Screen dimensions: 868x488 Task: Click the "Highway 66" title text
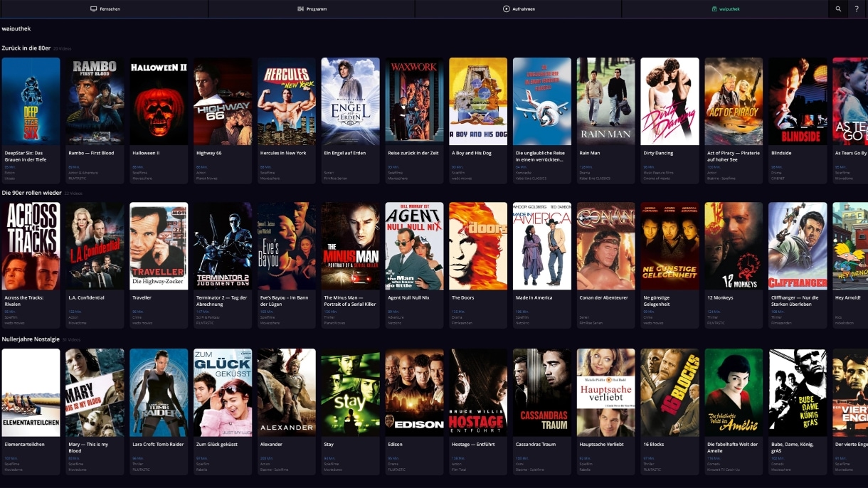(x=208, y=153)
